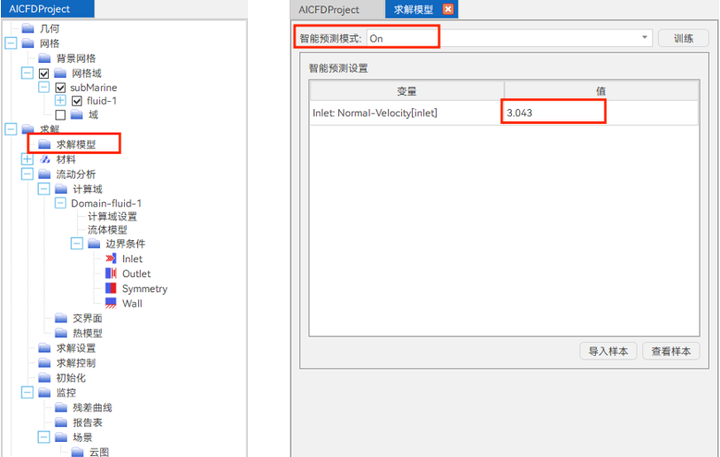
Task: Collapse the 场景 tree node
Action: pyautogui.click(x=44, y=437)
